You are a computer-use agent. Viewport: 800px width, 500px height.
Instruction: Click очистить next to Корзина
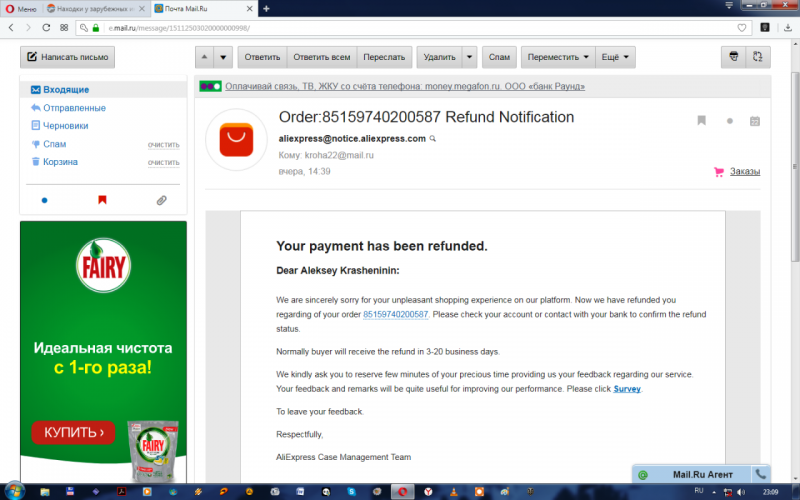(x=164, y=162)
